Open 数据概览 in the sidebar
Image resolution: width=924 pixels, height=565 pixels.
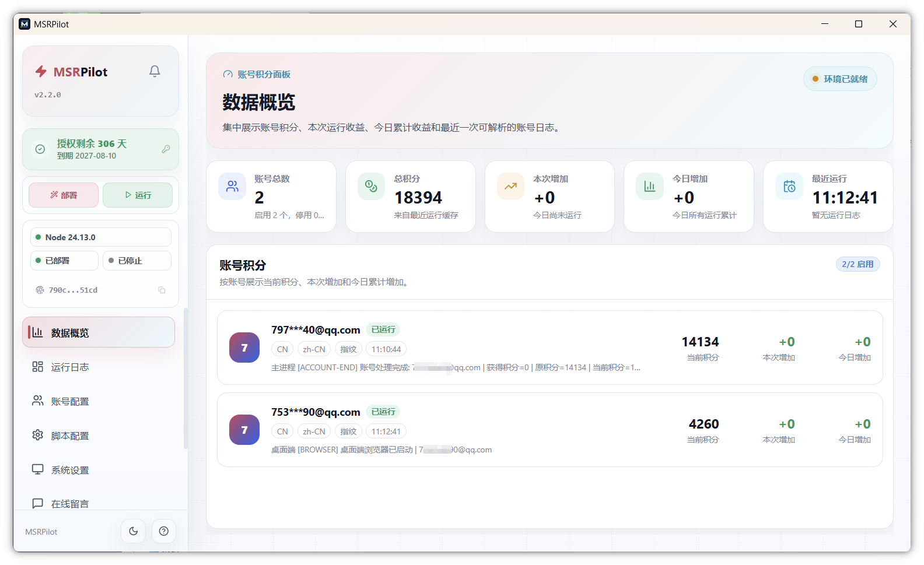pyautogui.click(x=99, y=332)
